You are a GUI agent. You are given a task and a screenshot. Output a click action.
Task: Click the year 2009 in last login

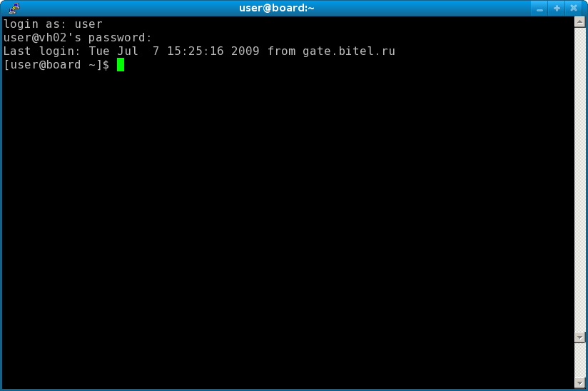(x=245, y=51)
